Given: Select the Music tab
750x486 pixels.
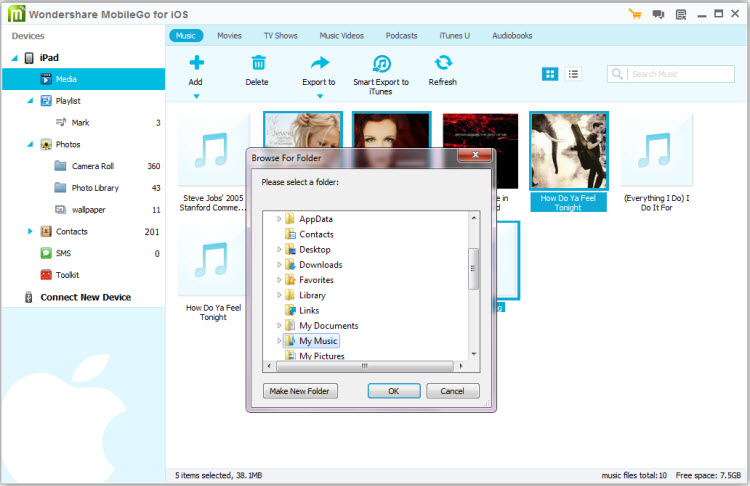Looking at the screenshot, I should [186, 36].
